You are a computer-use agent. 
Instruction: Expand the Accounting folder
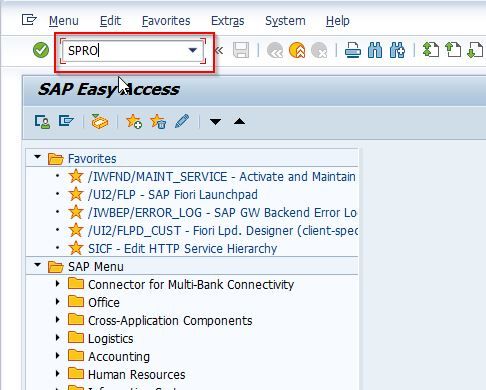pyautogui.click(x=58, y=356)
